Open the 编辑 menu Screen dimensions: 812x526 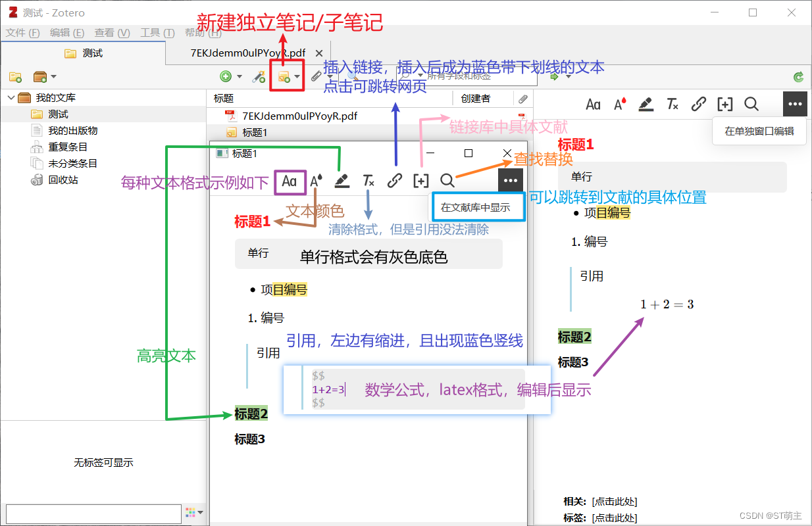[67, 33]
